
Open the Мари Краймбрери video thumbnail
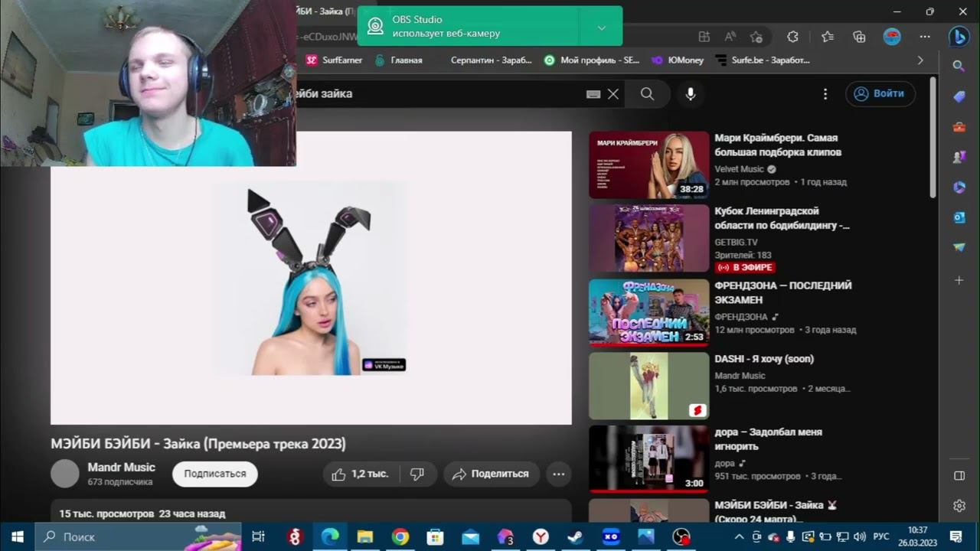[649, 165]
